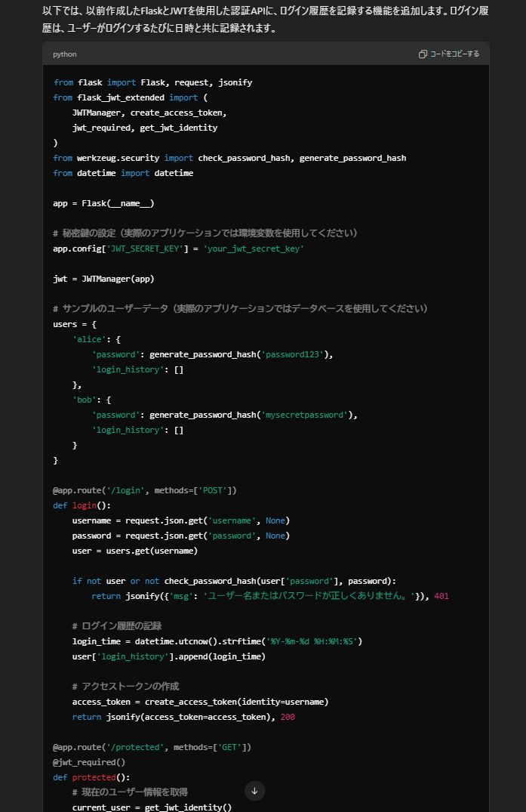Click the @app.route('/login') decorator line
526x812 pixels.
coord(144,490)
